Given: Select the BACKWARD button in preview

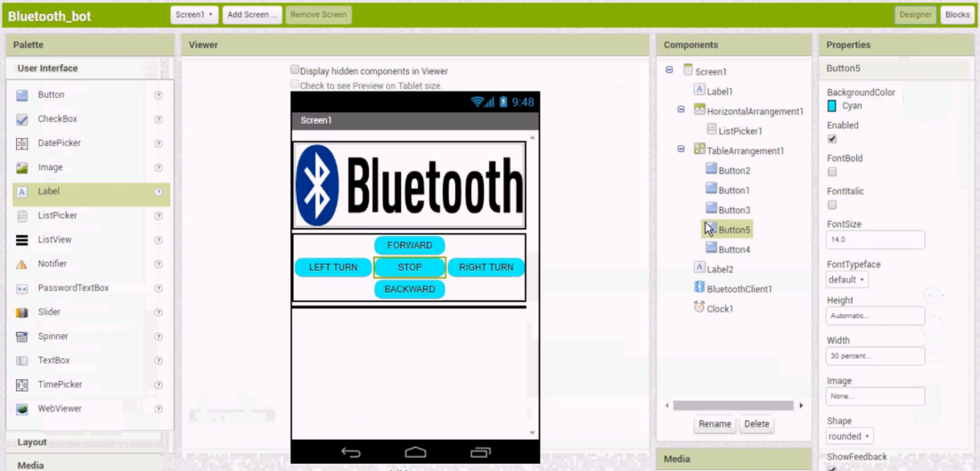Looking at the screenshot, I should 410,289.
